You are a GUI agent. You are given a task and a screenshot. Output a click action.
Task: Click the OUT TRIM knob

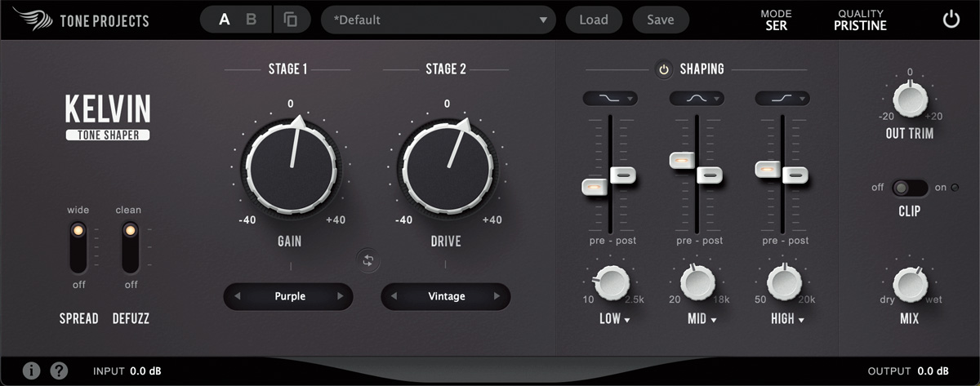coord(909,100)
